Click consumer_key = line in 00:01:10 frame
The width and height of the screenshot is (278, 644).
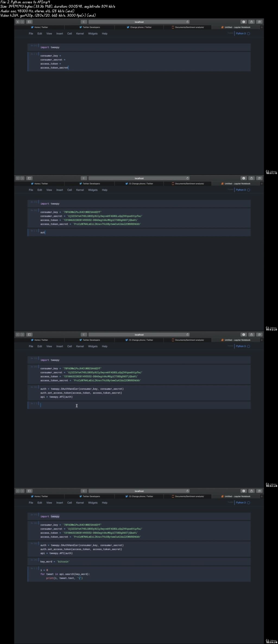point(51,56)
